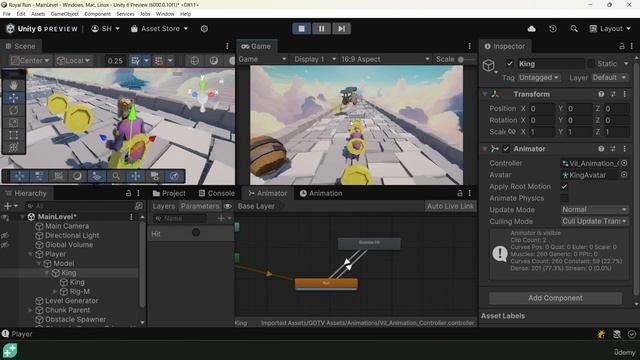Stop play mode
This screenshot has height=360, width=640.
click(302, 29)
